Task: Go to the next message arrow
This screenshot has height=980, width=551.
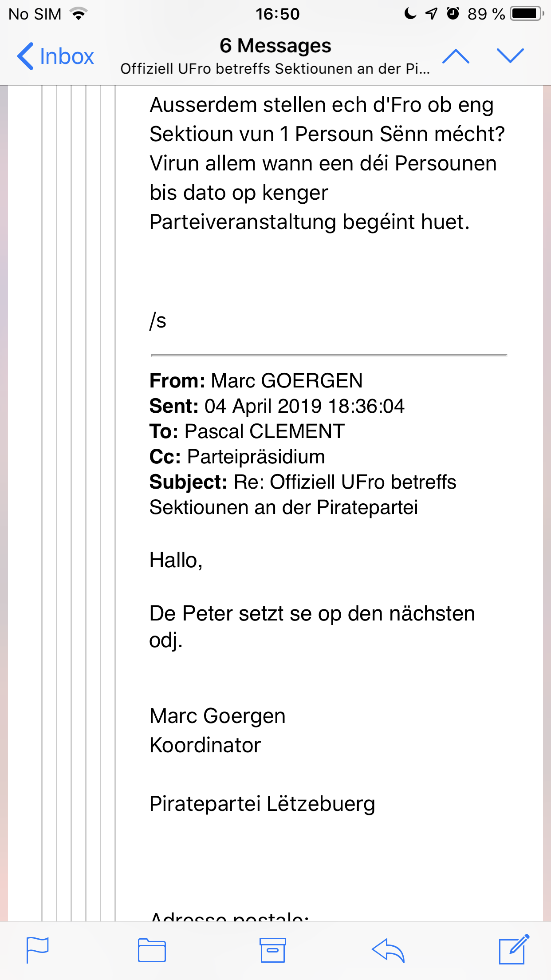Action: click(x=510, y=56)
